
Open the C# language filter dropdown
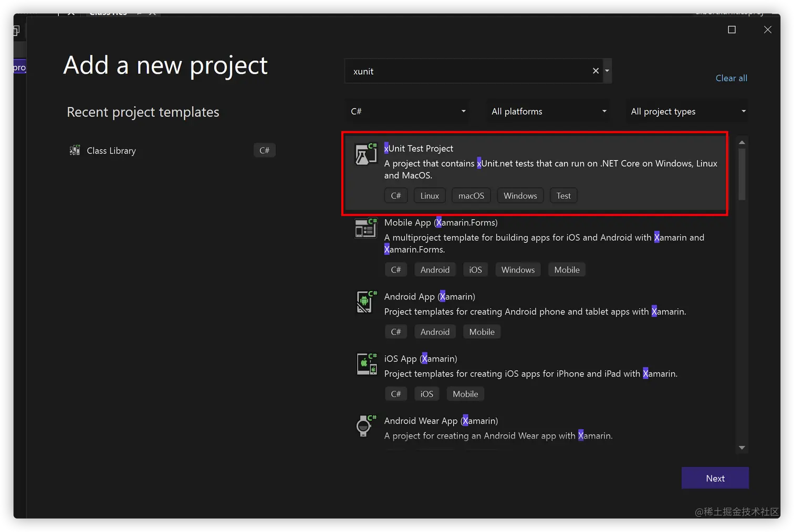[x=408, y=111]
